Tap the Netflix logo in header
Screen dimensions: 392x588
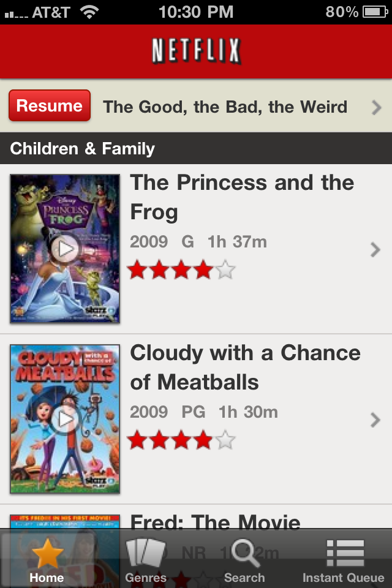coord(196,51)
